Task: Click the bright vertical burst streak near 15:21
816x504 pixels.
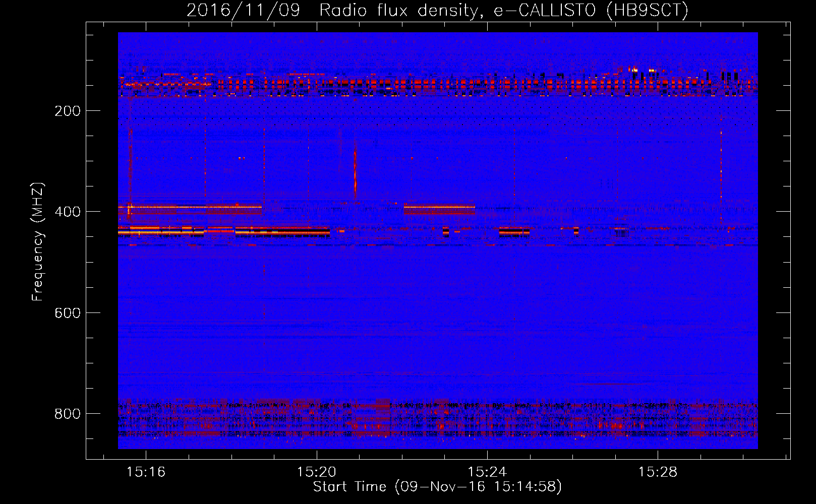Action: point(355,171)
